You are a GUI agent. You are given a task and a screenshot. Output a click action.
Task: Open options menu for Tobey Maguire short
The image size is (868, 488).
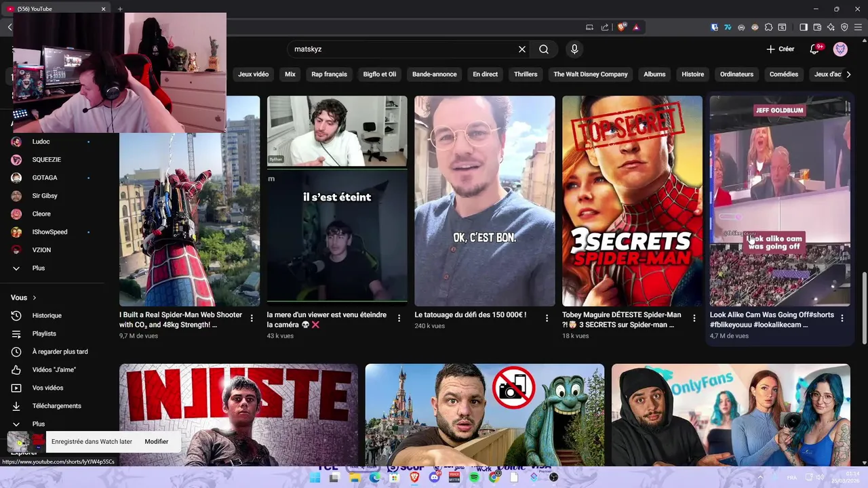(x=694, y=318)
